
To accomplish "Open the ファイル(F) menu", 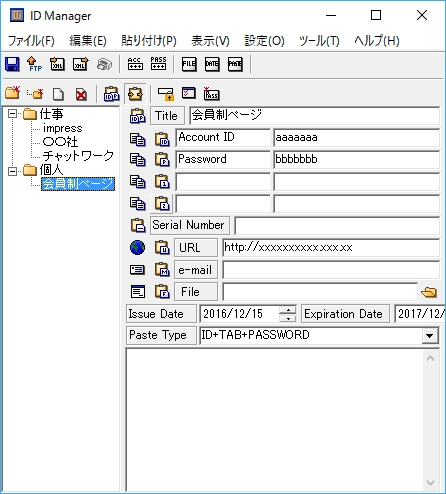I will [x=31, y=41].
